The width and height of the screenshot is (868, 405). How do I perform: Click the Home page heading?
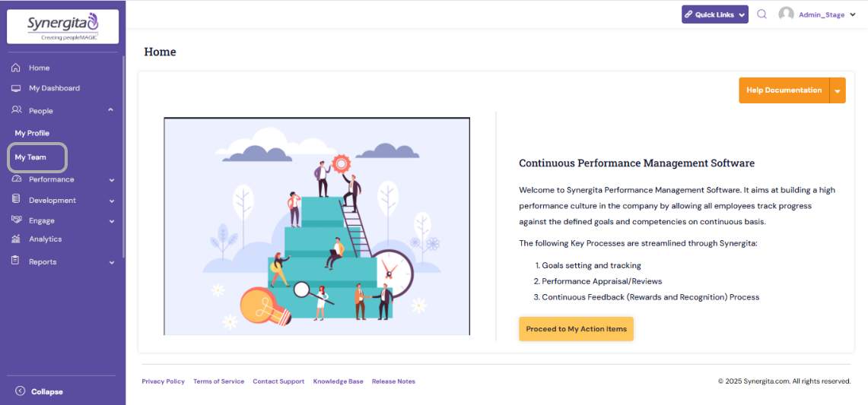pos(160,52)
